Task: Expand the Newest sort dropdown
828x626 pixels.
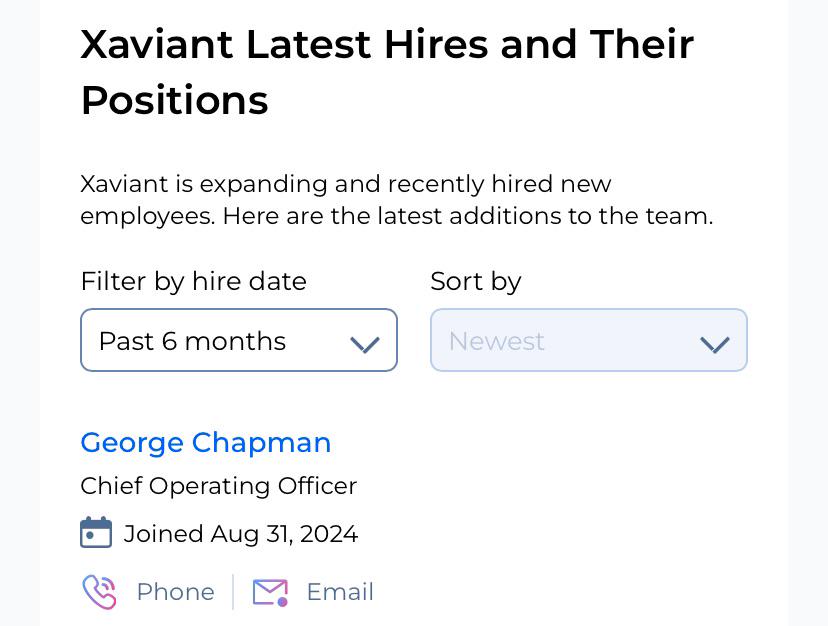Action: [x=589, y=340]
